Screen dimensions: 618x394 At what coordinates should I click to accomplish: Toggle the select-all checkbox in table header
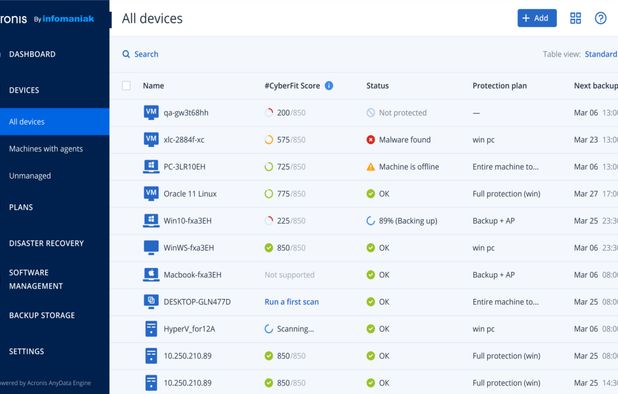coord(126,85)
